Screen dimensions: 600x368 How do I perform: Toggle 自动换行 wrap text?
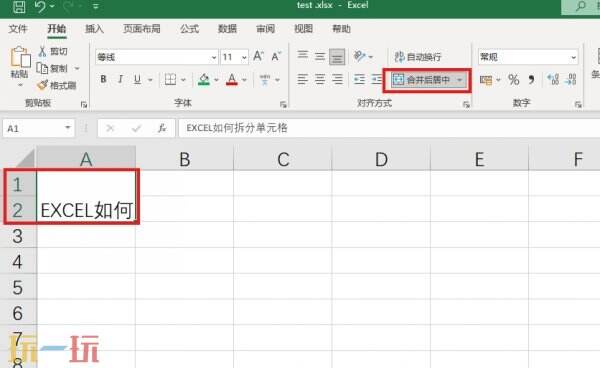coord(418,57)
